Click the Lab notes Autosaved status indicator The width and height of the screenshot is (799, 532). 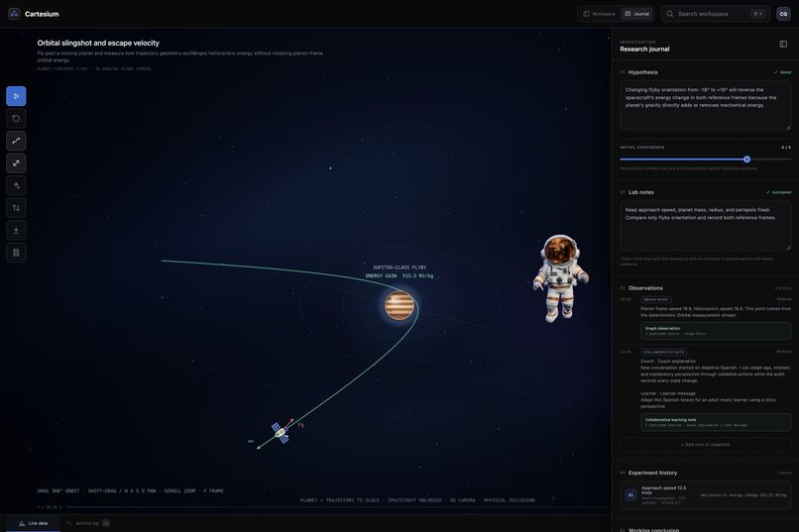[x=778, y=192]
